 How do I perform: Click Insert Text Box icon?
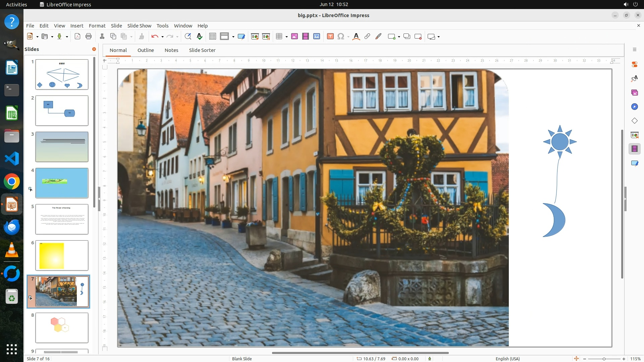coord(330,37)
